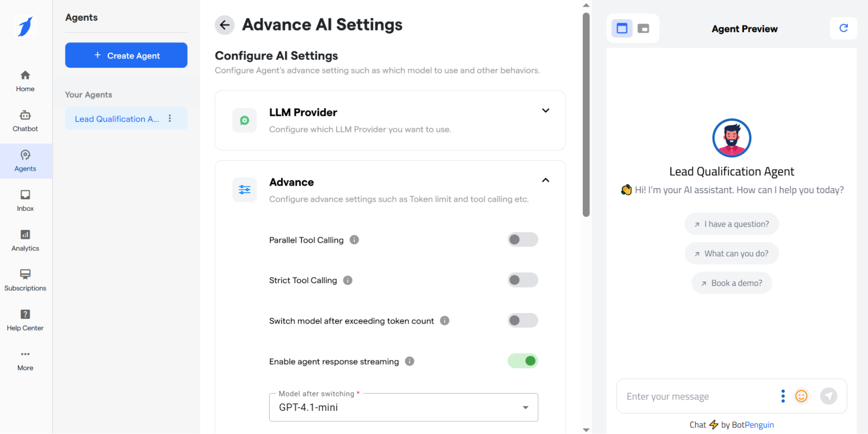This screenshot has width=868, height=434.
Task: Open the Model after switching dropdown
Action: 525,407
